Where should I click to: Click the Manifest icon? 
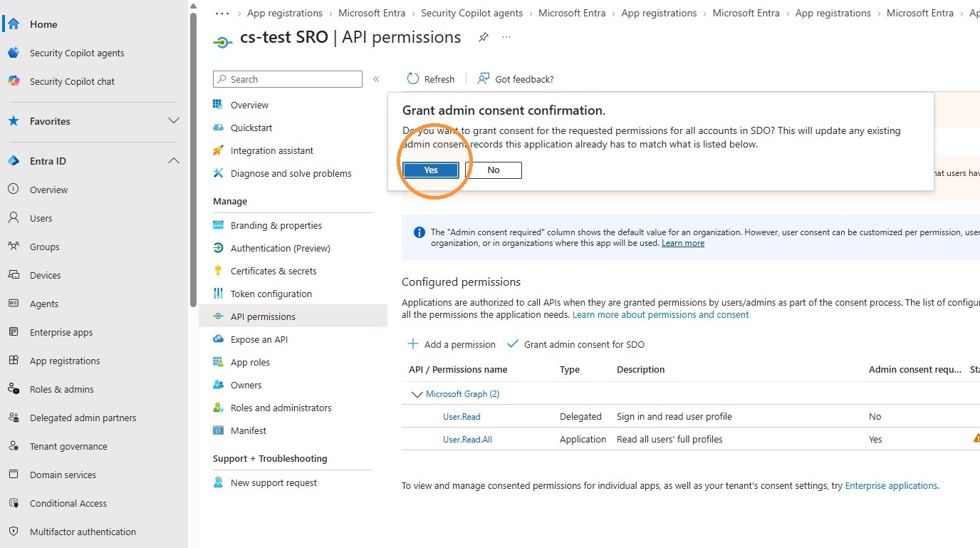(219, 430)
